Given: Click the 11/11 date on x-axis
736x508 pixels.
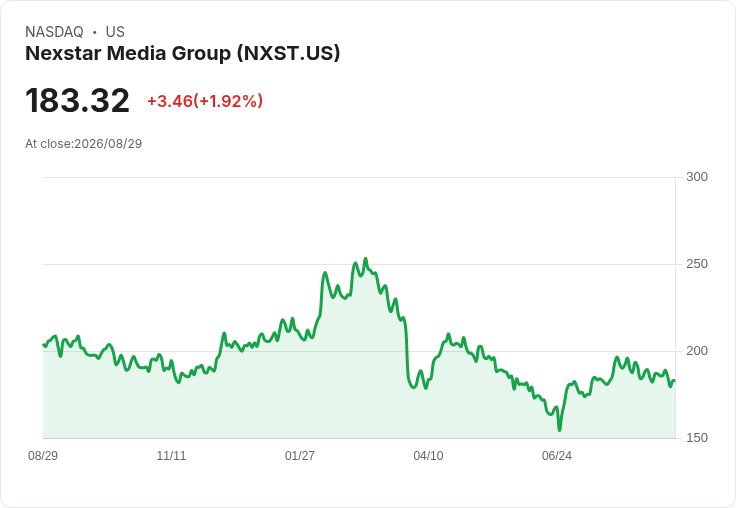Looking at the screenshot, I should pyautogui.click(x=171, y=455).
